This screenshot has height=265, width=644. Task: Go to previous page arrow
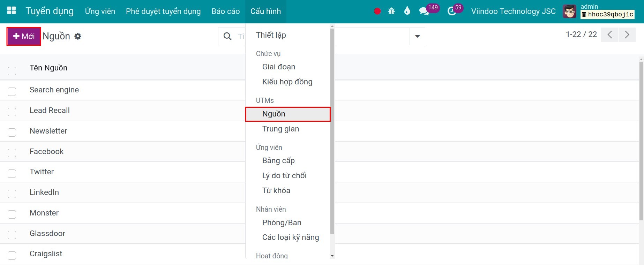(x=610, y=35)
